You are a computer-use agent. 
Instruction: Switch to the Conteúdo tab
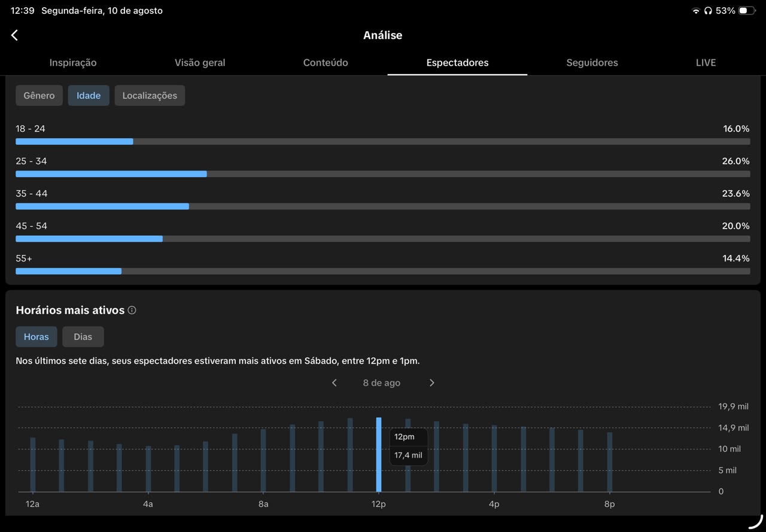326,63
